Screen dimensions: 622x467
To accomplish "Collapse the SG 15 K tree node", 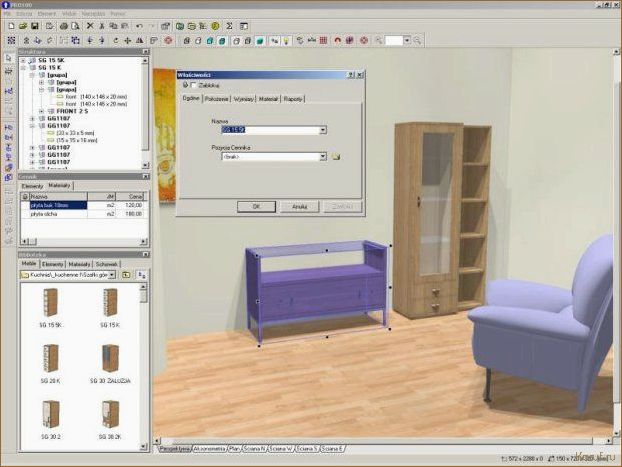I will coord(23,67).
